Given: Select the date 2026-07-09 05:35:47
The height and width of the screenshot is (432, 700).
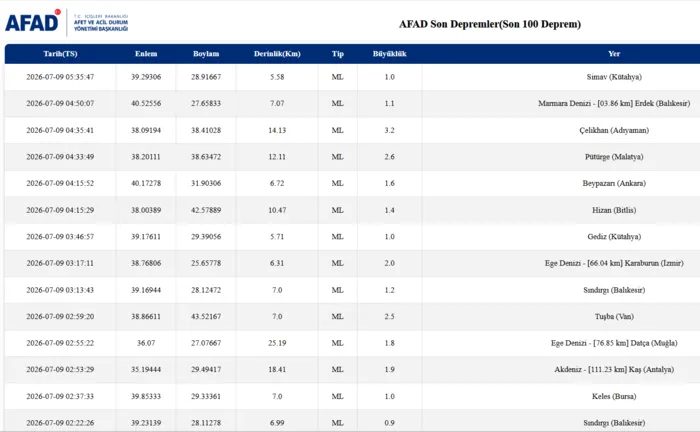Looking at the screenshot, I should 60,77.
